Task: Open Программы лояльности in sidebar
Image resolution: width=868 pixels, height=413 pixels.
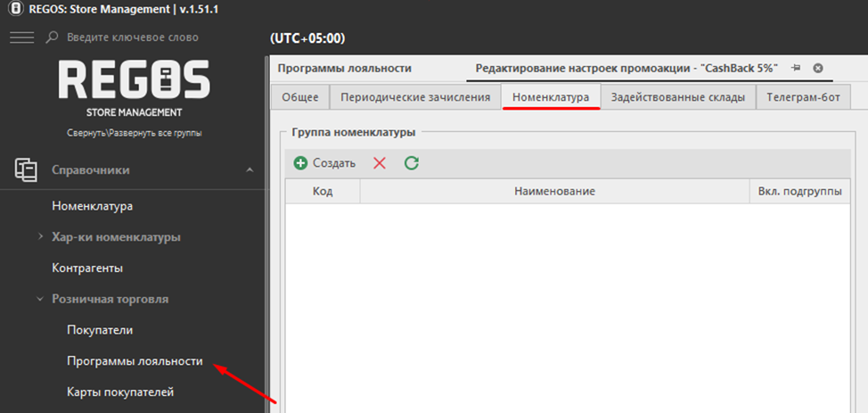Action: (135, 361)
